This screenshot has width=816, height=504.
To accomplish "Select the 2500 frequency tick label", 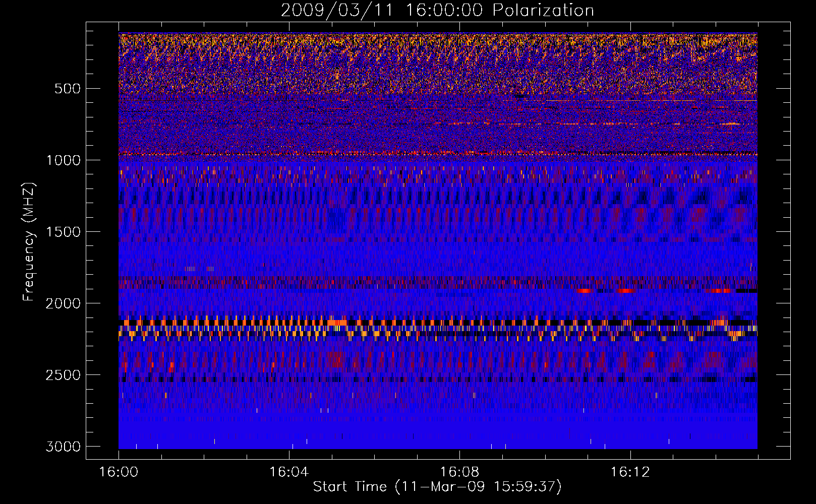I will point(63,375).
